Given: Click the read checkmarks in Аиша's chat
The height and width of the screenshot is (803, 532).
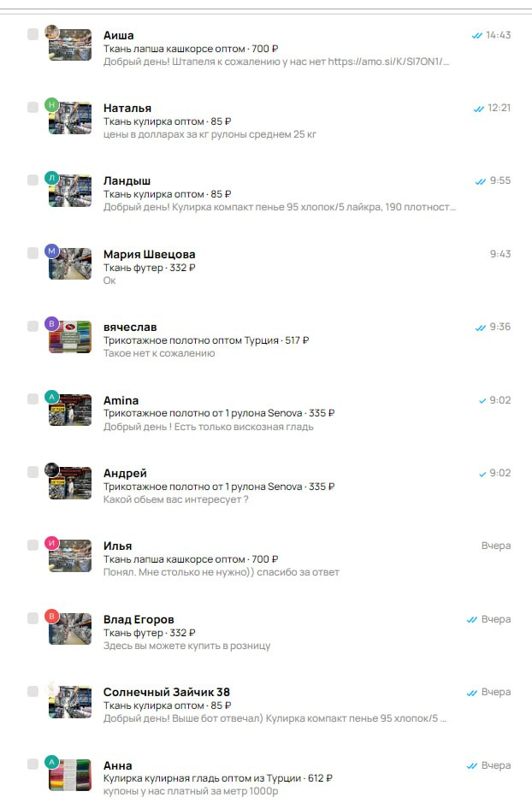Looking at the screenshot, I should tap(476, 35).
